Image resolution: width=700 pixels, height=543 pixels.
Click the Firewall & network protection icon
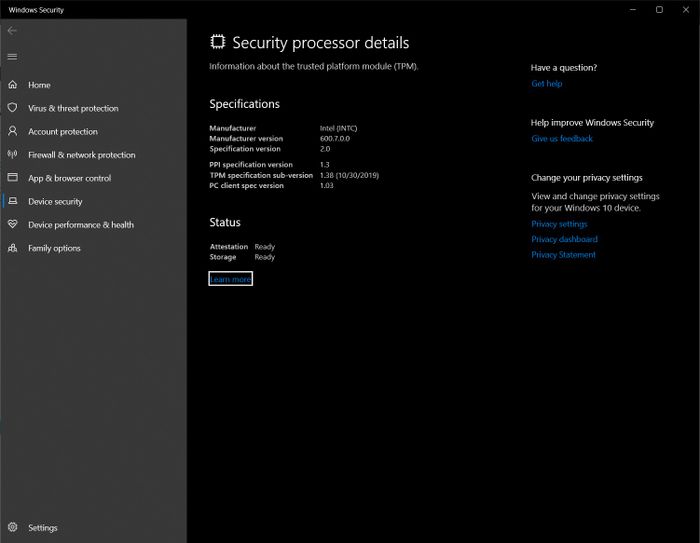click(12, 155)
